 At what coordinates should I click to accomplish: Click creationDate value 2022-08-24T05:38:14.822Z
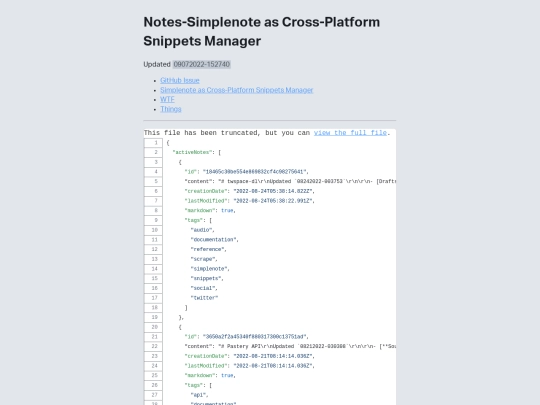coord(273,191)
